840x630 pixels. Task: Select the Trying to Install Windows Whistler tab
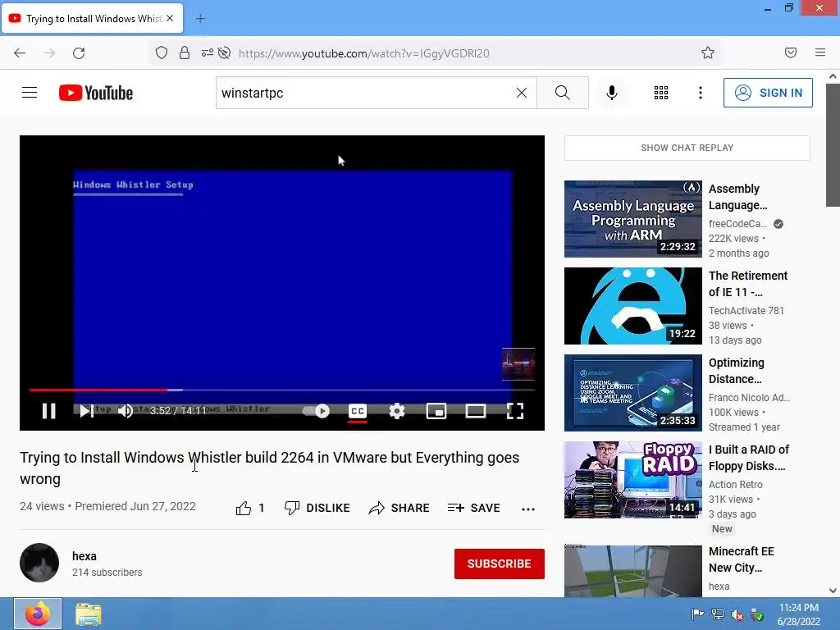(x=93, y=19)
